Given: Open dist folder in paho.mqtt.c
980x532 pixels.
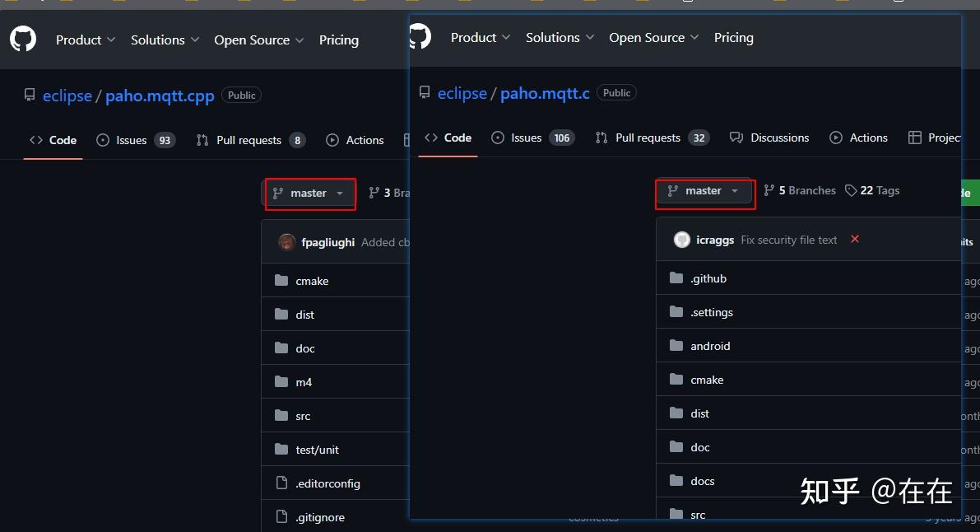Looking at the screenshot, I should point(700,413).
